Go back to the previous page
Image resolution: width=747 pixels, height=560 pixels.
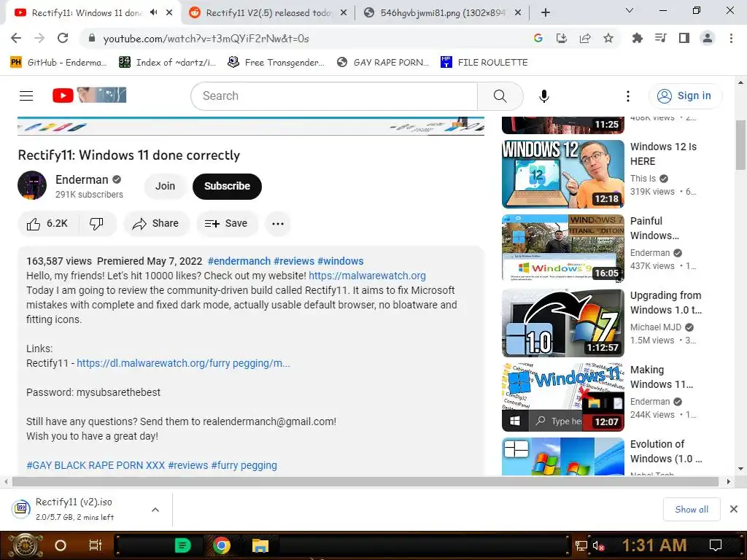pos(16,38)
